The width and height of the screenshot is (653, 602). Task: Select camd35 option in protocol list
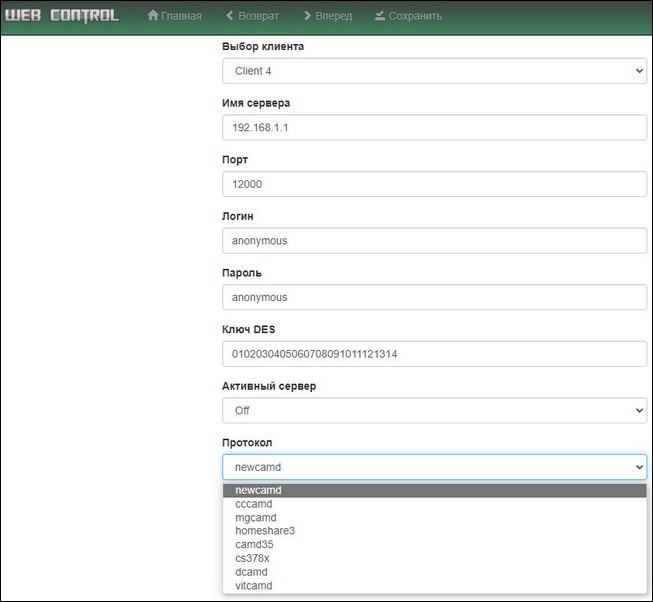click(434, 545)
